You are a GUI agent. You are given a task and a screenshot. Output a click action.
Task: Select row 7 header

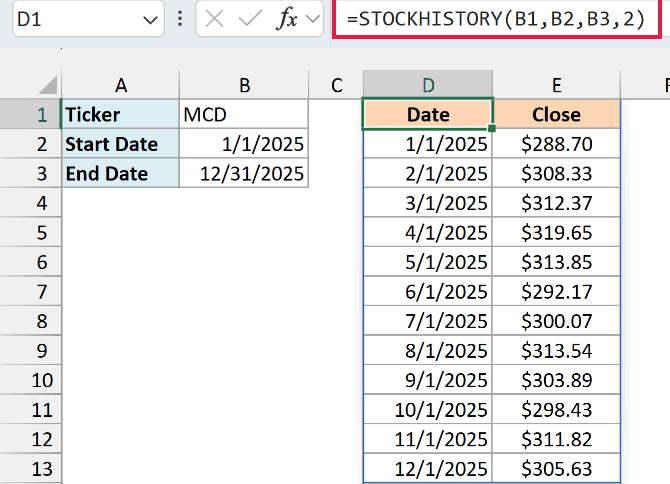click(31, 291)
